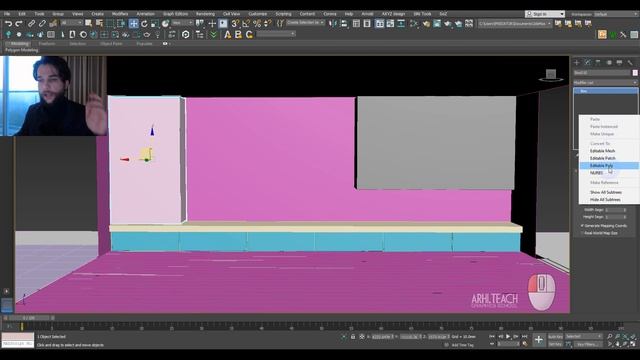The width and height of the screenshot is (640, 360).
Task: Activate the Select and Move tool
Action: [x=133, y=24]
